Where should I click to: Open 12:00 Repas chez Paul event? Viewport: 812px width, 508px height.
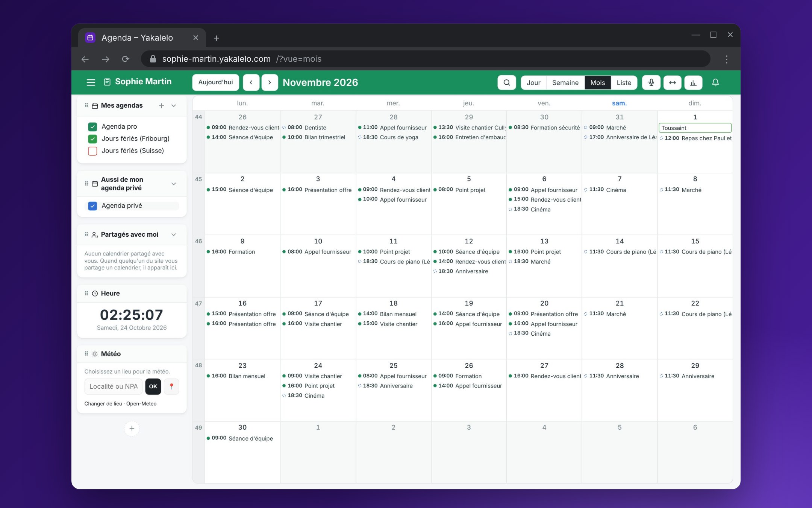(x=695, y=138)
